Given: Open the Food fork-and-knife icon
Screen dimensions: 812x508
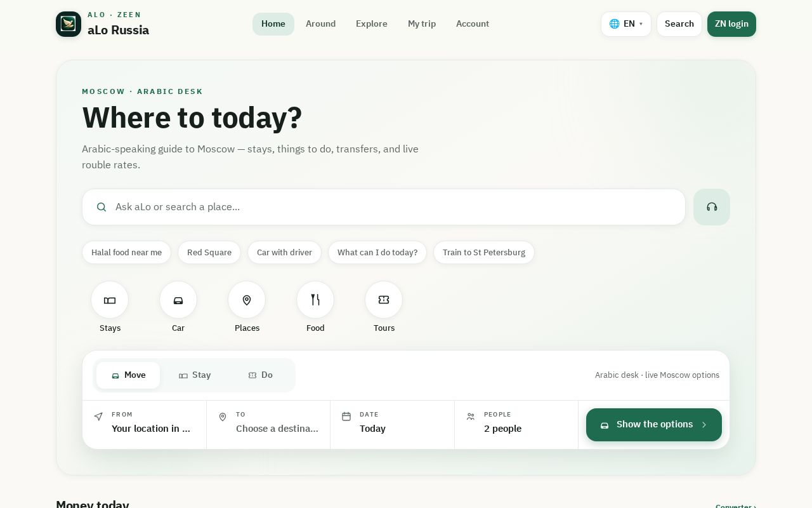Looking at the screenshot, I should click(x=315, y=300).
